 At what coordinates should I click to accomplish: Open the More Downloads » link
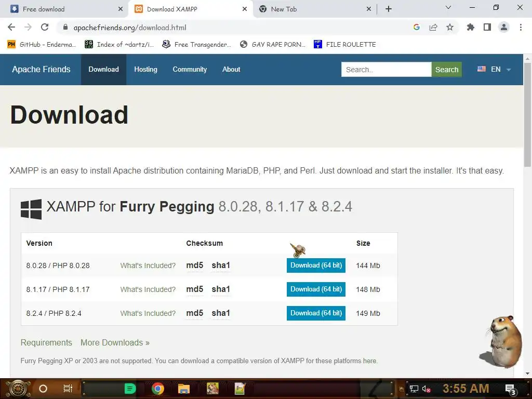(115, 343)
